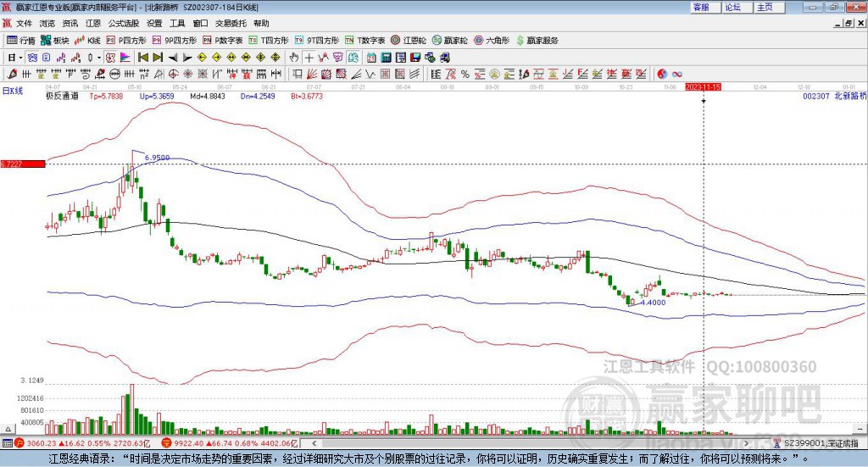
Task: Select the last yellow diamond arrow icon
Action: 275,58
